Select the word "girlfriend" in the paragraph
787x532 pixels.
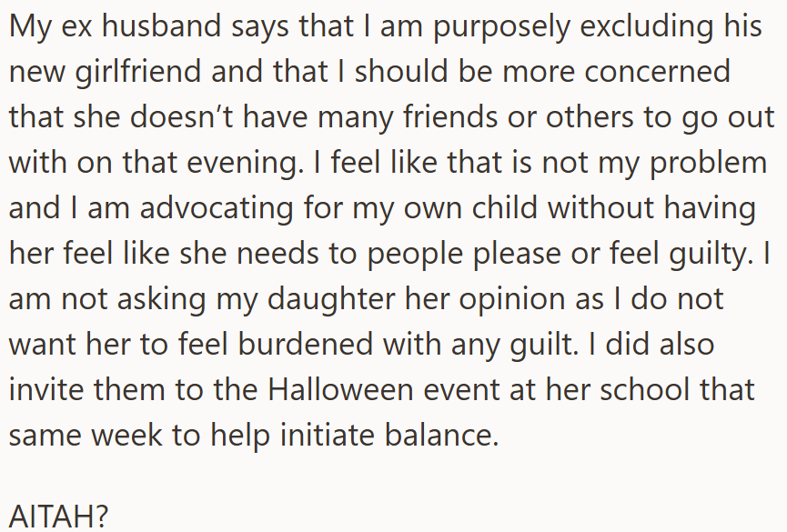pyautogui.click(x=138, y=71)
